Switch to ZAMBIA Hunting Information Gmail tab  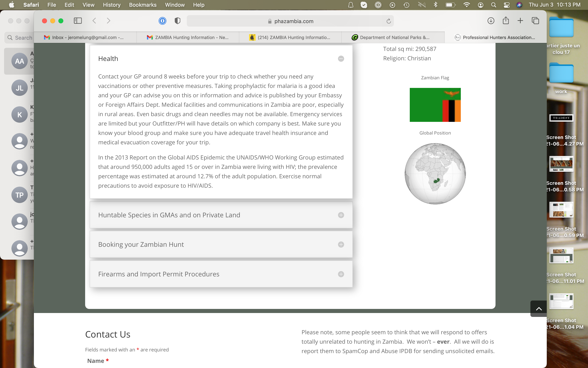click(x=188, y=37)
